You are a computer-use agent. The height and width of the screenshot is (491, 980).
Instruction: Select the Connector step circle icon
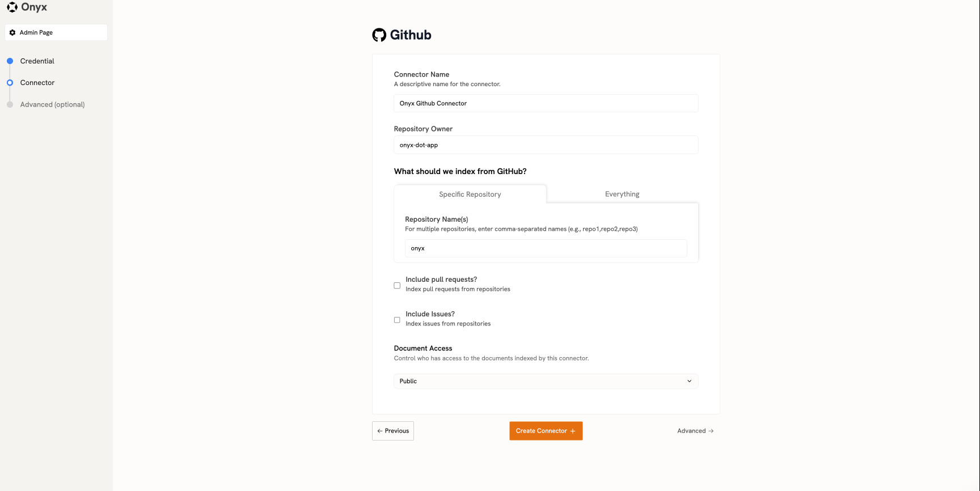pyautogui.click(x=10, y=82)
